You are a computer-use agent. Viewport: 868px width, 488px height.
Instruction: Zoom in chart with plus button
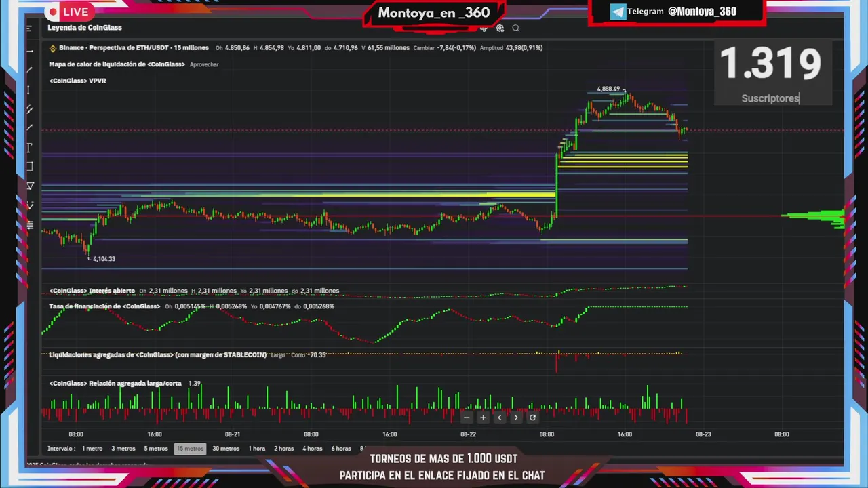click(x=483, y=418)
